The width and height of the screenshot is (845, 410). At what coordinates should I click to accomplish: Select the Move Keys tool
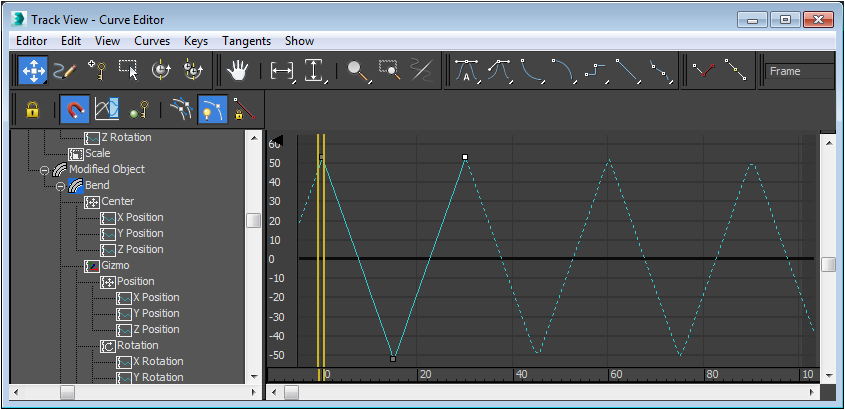click(32, 71)
